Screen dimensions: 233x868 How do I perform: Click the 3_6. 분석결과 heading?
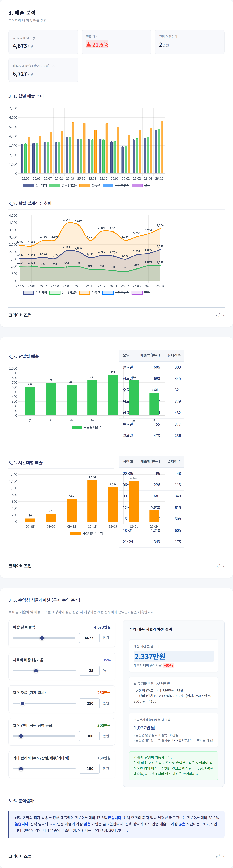pos(21,801)
